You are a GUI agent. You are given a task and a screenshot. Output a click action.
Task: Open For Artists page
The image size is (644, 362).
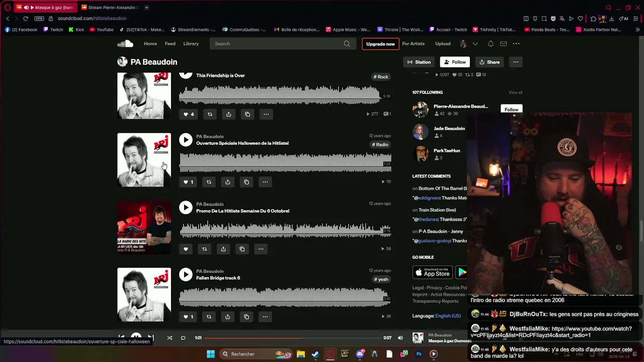point(413,44)
